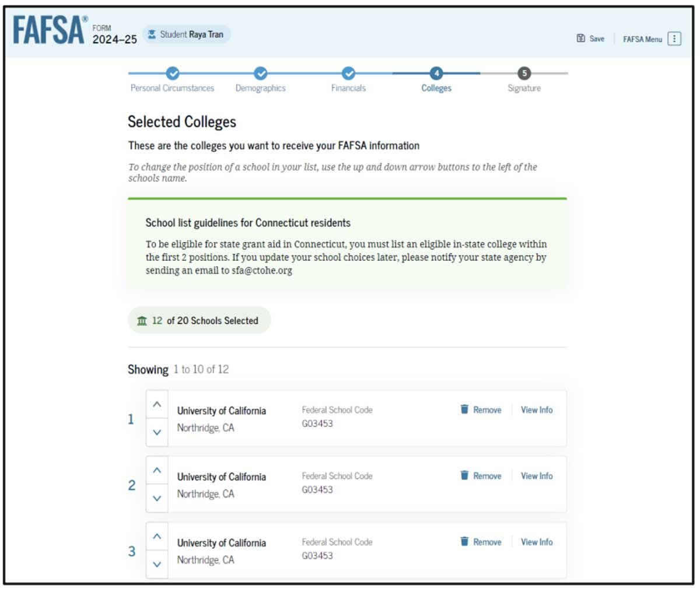Click Northridge, CA in row 2
The width and height of the screenshot is (700, 592).
(x=205, y=493)
